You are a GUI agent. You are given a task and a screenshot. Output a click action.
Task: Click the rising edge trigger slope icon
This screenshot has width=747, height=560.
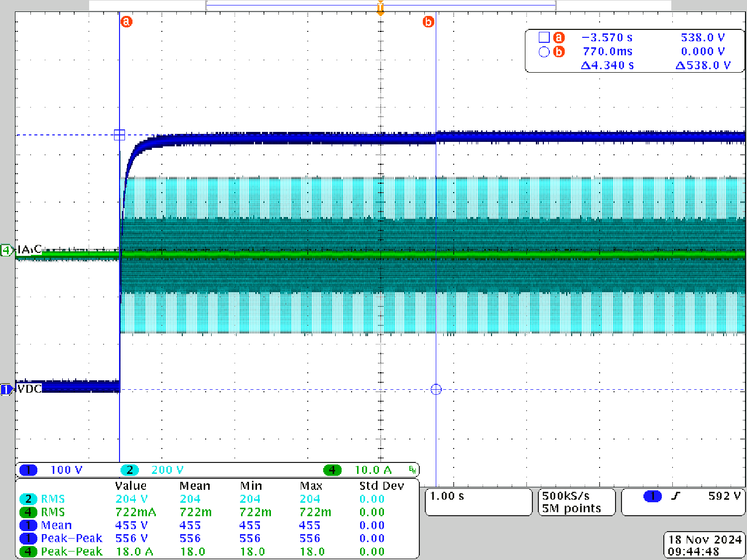point(676,496)
